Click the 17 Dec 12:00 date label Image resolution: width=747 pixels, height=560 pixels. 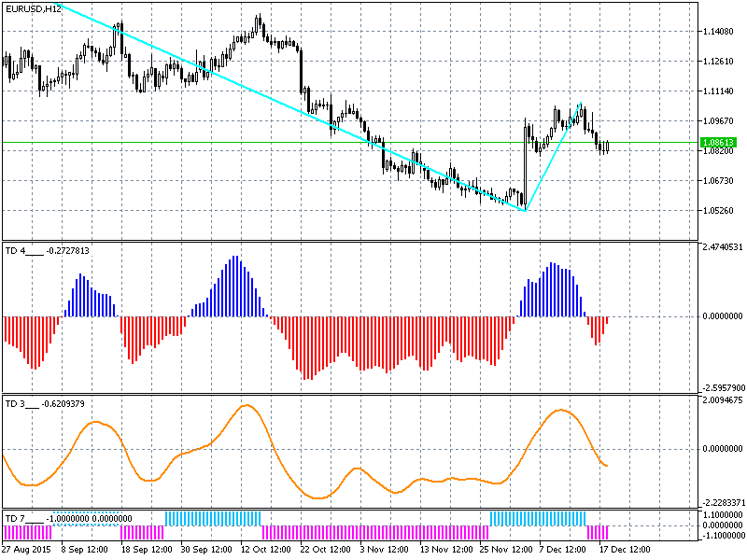click(625, 550)
